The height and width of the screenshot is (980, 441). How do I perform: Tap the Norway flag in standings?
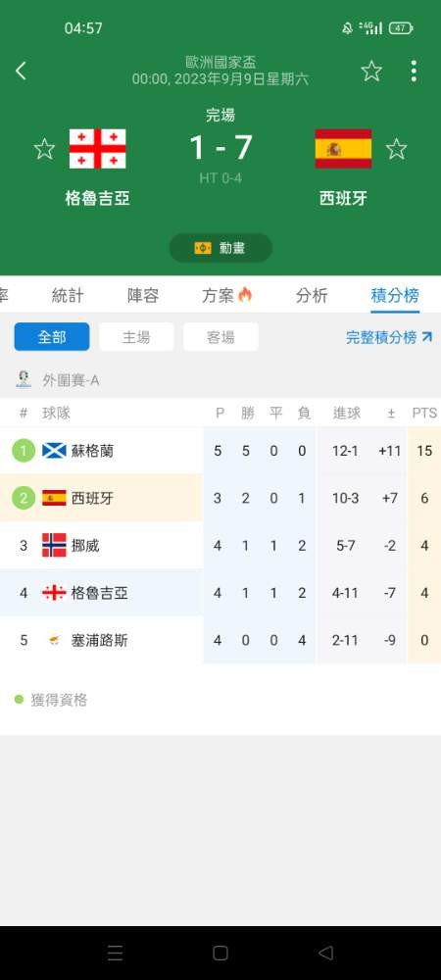pos(54,545)
